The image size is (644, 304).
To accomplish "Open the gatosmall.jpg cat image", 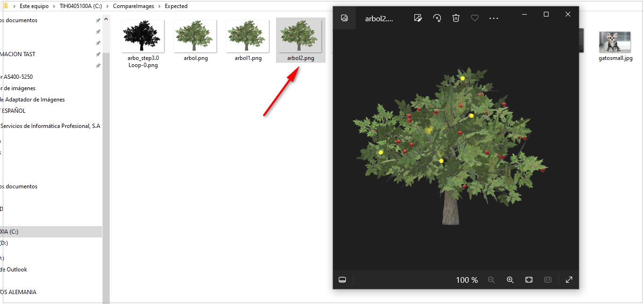I will (614, 42).
